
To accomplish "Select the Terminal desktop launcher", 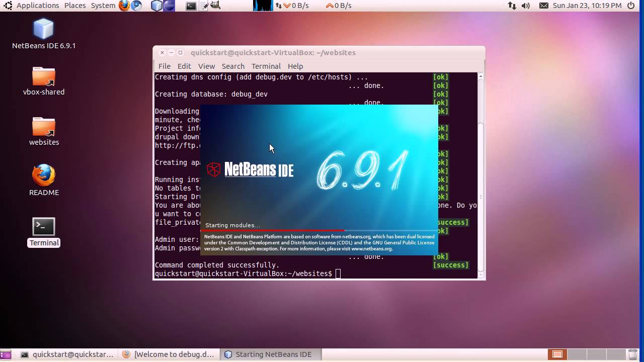I will pyautogui.click(x=44, y=232).
